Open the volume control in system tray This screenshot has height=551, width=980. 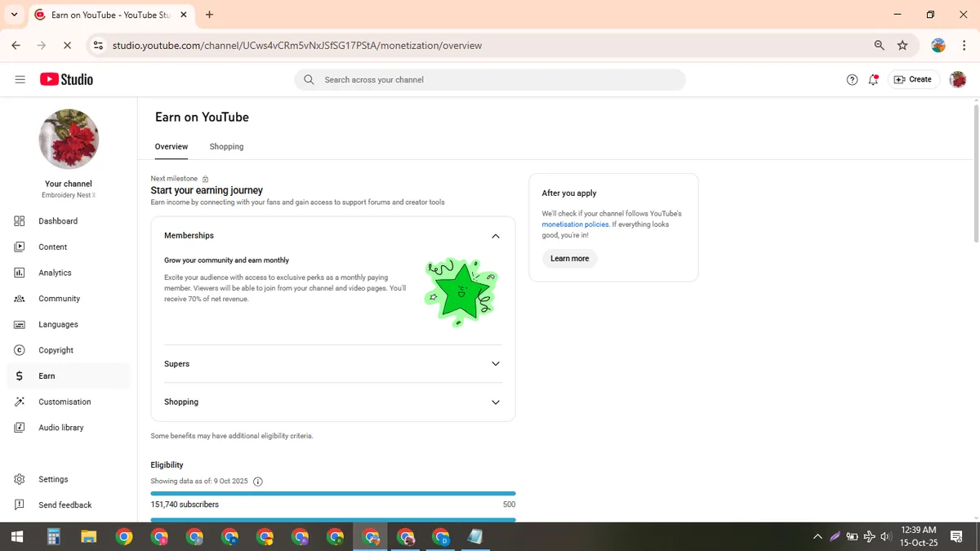pos(886,536)
